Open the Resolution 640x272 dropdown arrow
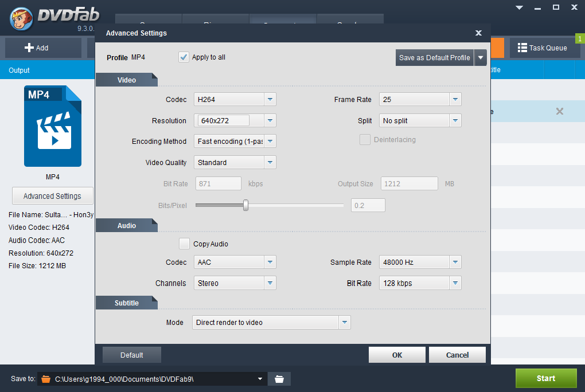 [270, 120]
